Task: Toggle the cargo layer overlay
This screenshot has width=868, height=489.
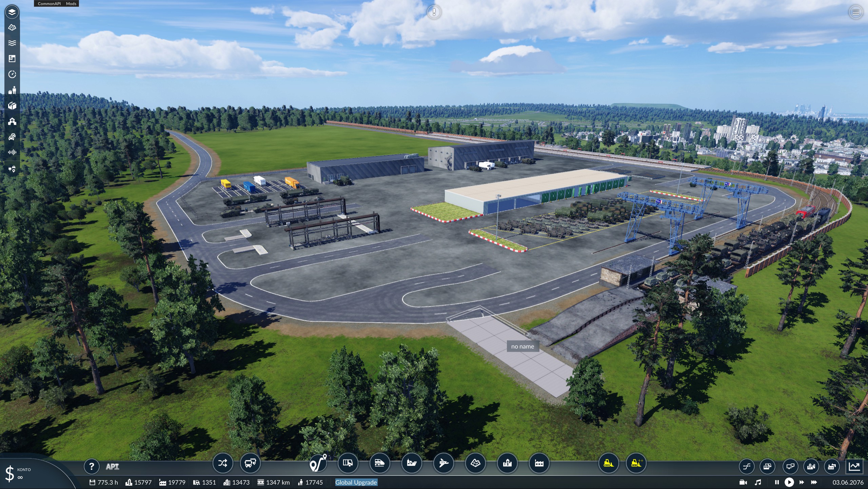Action: 12,105
